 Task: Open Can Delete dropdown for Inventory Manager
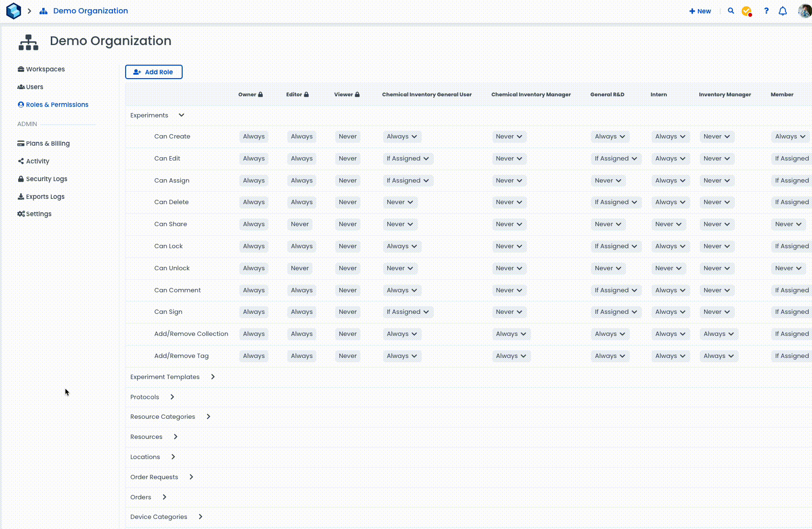pos(717,202)
